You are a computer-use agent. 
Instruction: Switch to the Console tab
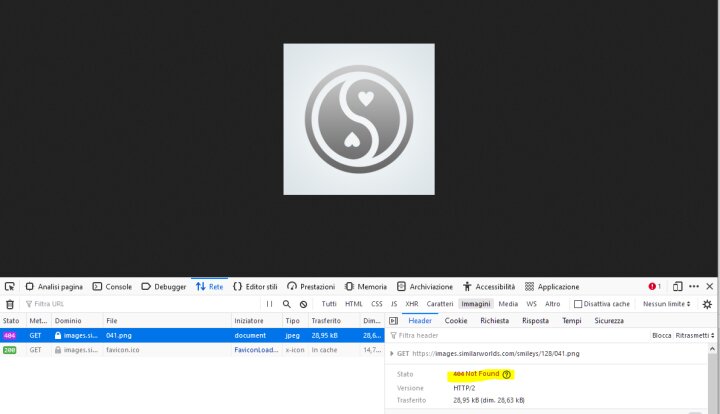pos(112,286)
